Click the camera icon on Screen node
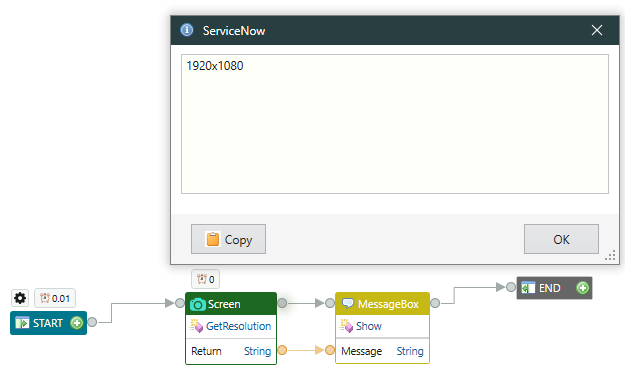The width and height of the screenshot is (625, 369). click(198, 304)
